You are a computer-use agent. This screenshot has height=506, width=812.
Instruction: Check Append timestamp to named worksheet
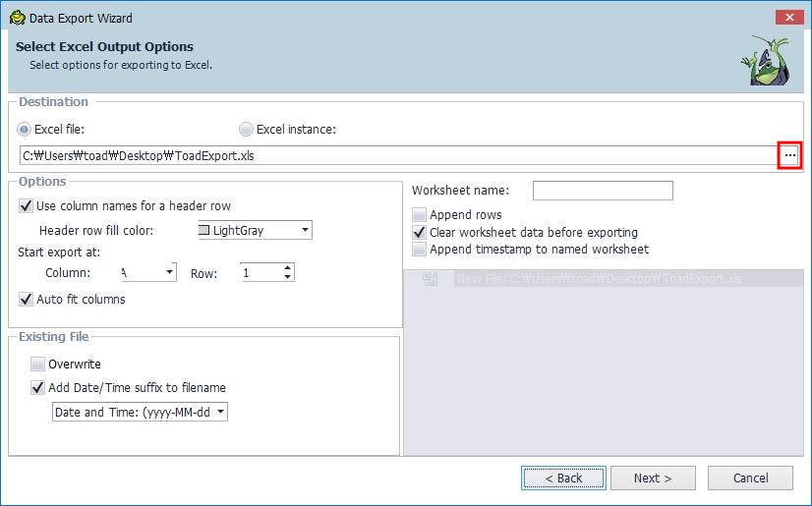420,250
